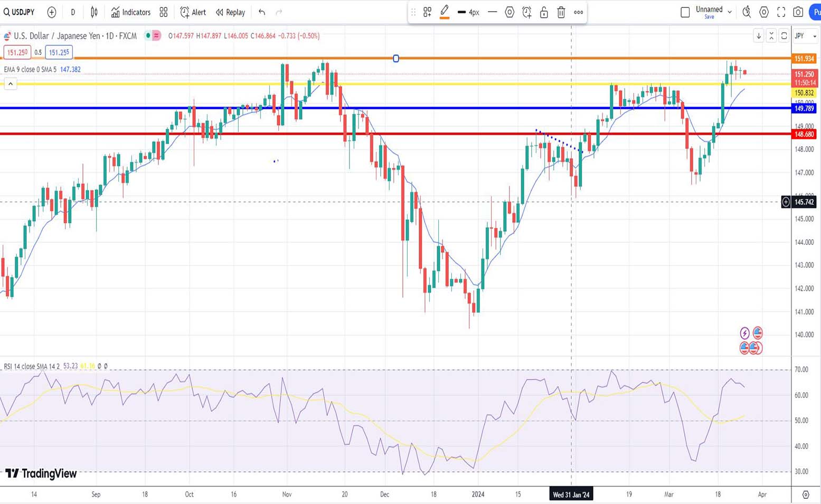
Task: Create an Alert from the top toolbar
Action: point(193,12)
